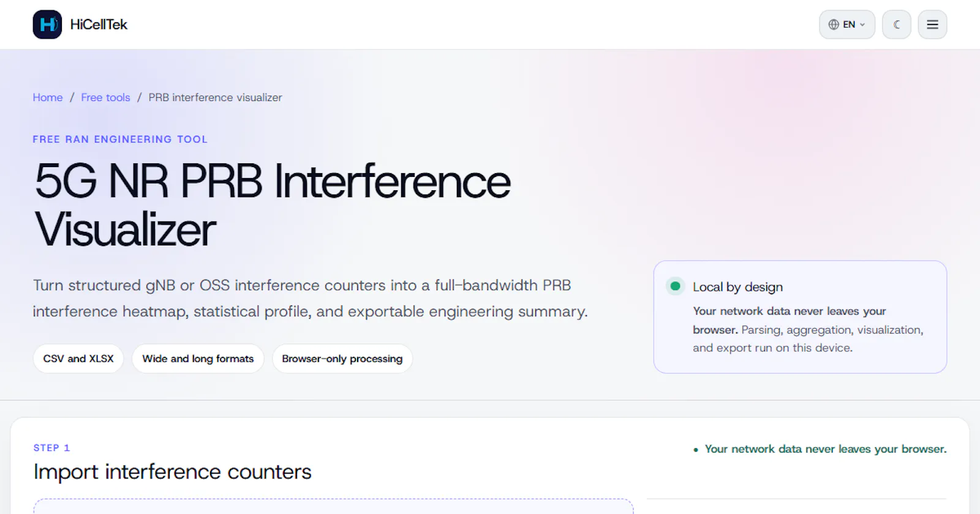Click the Browser-only processing pill
980x514 pixels.
pyautogui.click(x=342, y=359)
